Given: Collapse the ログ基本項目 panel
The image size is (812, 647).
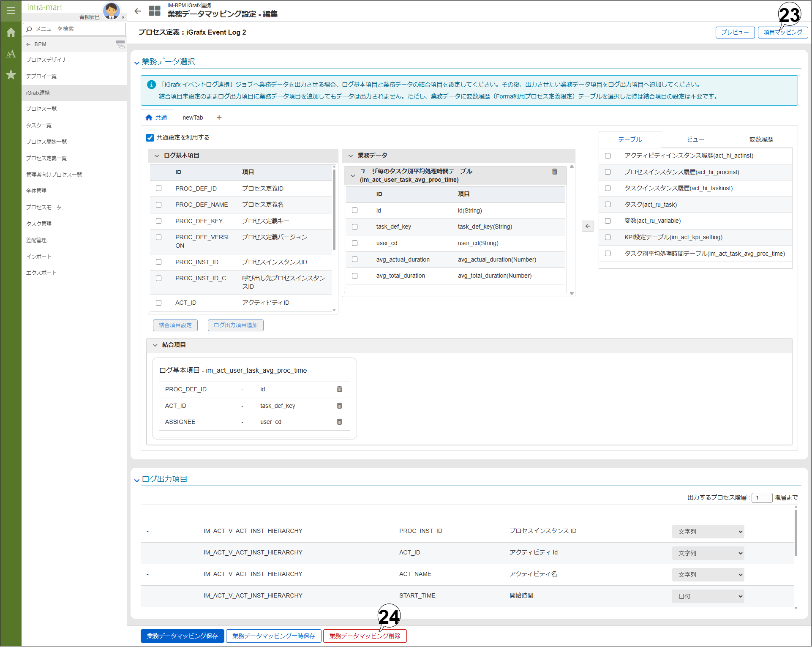Looking at the screenshot, I should [157, 156].
